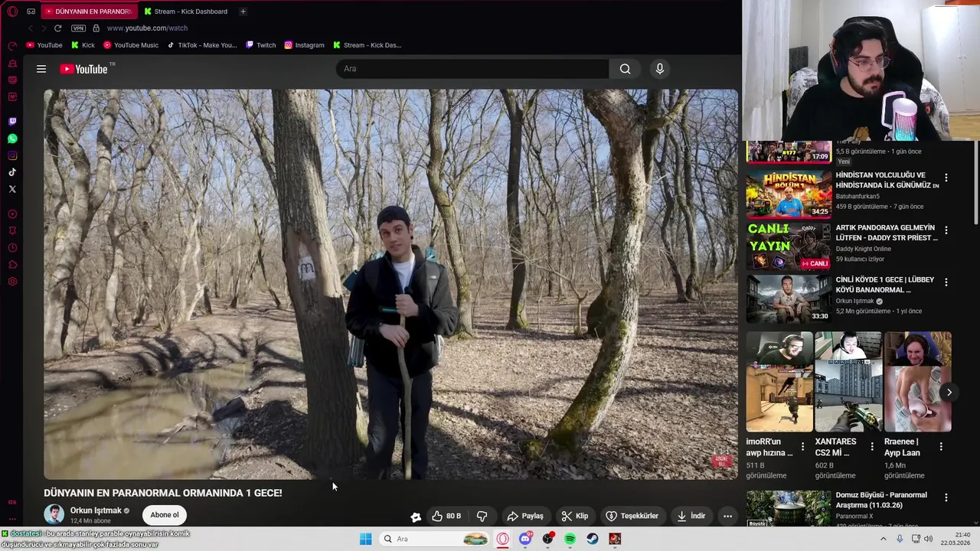
Task: Click the Paylaş share button
Action: coord(525,516)
